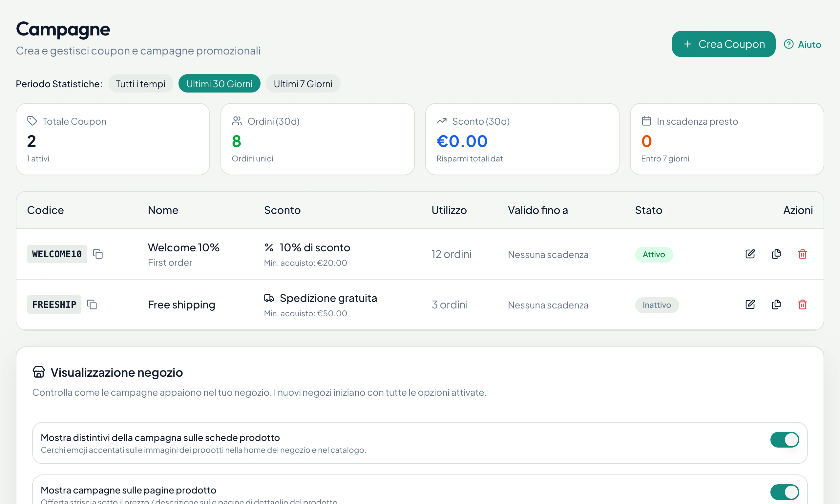Click the 3 ordini usage value
This screenshot has width=840, height=504.
click(450, 304)
